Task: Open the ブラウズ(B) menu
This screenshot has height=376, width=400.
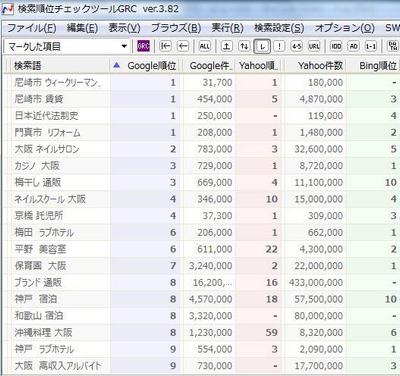Action: [x=176, y=28]
